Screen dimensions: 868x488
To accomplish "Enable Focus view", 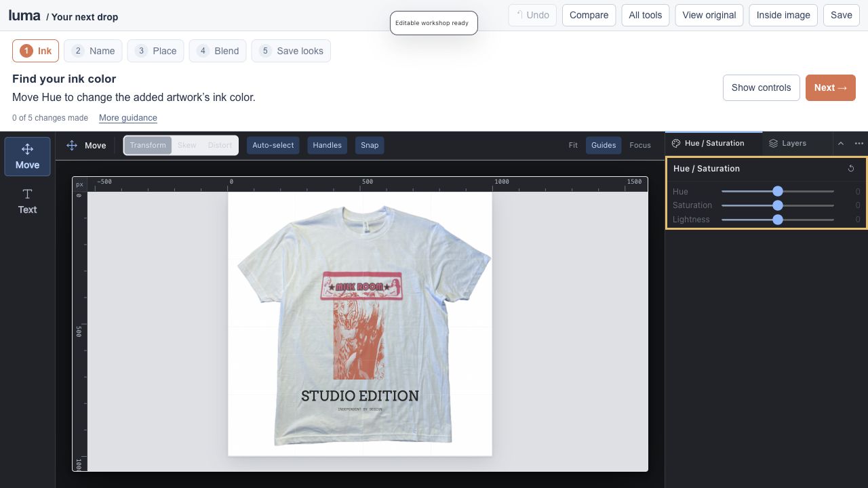I will point(640,145).
